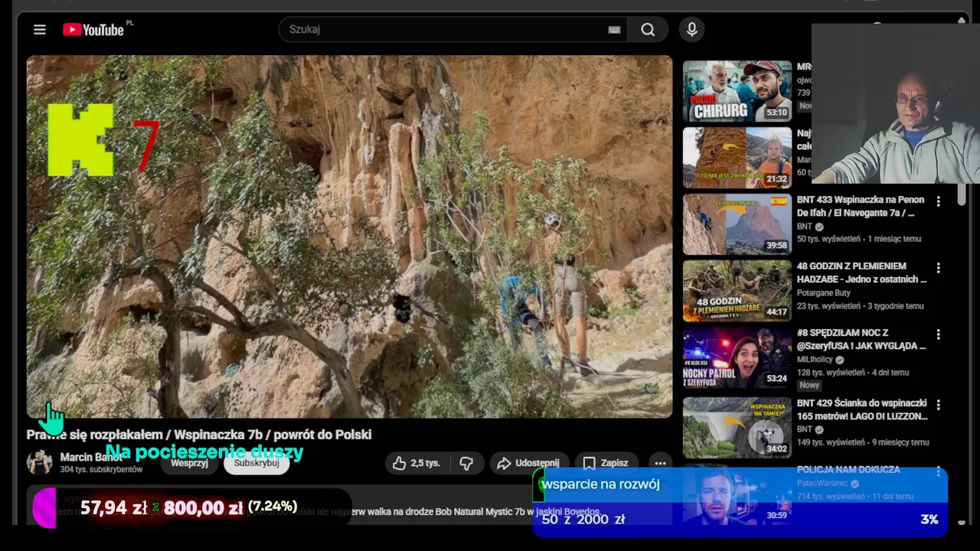The height and width of the screenshot is (551, 980).
Task: Open title BNT 429 Ścianka do wspinaczki
Action: (x=862, y=409)
